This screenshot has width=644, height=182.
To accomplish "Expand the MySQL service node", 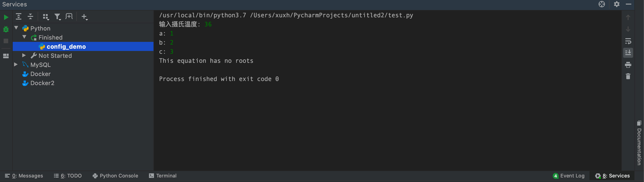I will point(16,64).
